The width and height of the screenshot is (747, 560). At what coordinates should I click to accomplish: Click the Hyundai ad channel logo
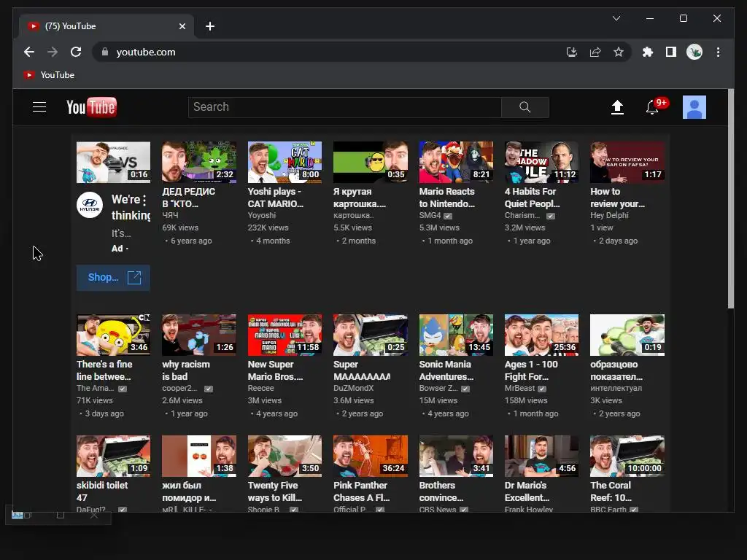tap(90, 205)
